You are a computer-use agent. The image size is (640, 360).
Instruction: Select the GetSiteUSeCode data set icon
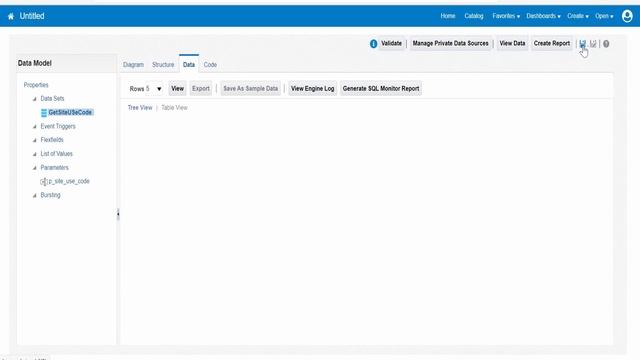pyautogui.click(x=44, y=113)
